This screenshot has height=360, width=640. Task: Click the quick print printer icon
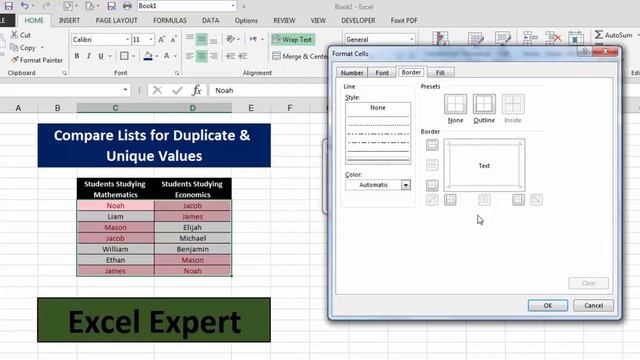(127, 6)
